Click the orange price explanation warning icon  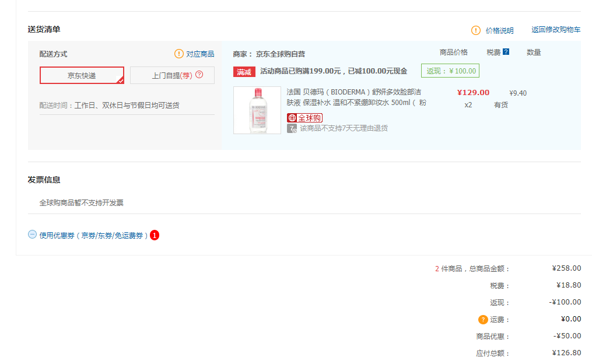(476, 30)
